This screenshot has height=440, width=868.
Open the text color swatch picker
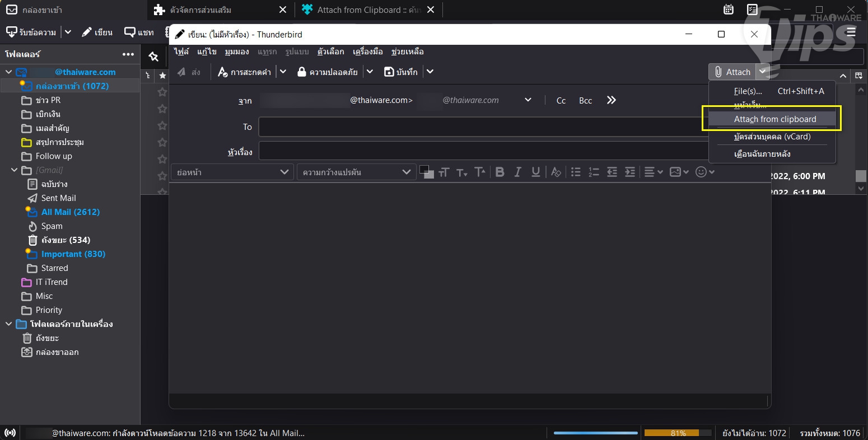coord(426,171)
